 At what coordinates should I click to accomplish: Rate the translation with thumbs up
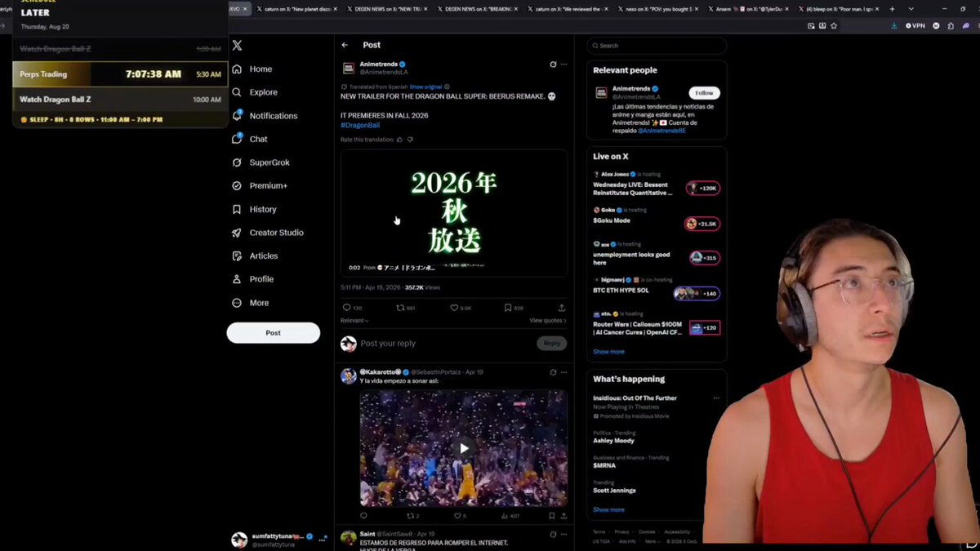click(x=399, y=140)
